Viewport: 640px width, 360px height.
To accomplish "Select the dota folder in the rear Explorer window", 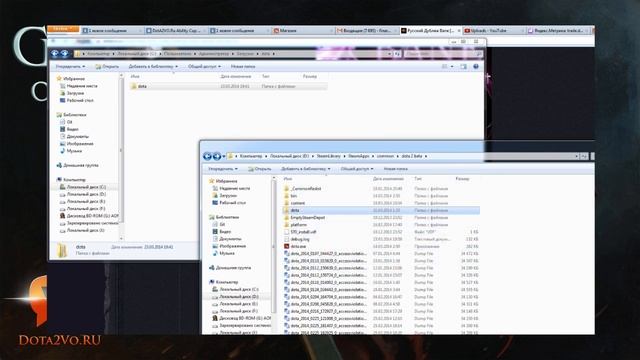I will tap(228, 86).
